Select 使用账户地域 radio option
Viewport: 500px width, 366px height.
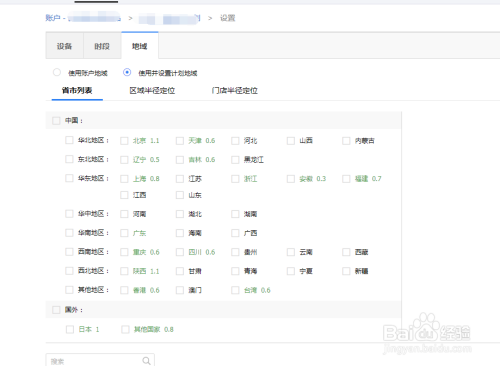click(57, 72)
